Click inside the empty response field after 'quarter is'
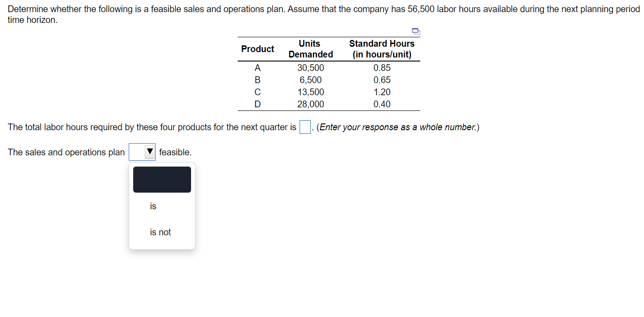 pyautogui.click(x=305, y=127)
